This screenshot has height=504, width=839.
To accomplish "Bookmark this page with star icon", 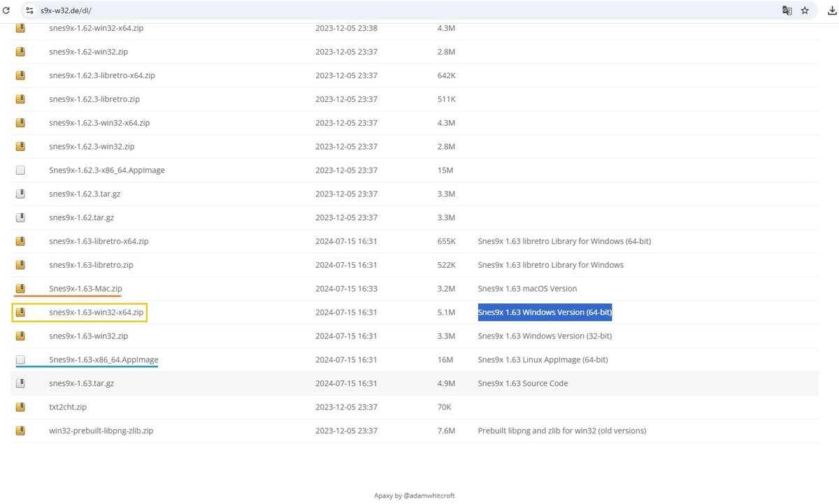I will (x=805, y=10).
